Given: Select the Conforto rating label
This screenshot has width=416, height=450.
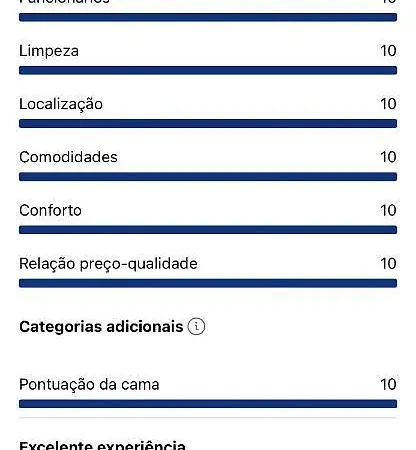Looking at the screenshot, I should coord(50,210).
